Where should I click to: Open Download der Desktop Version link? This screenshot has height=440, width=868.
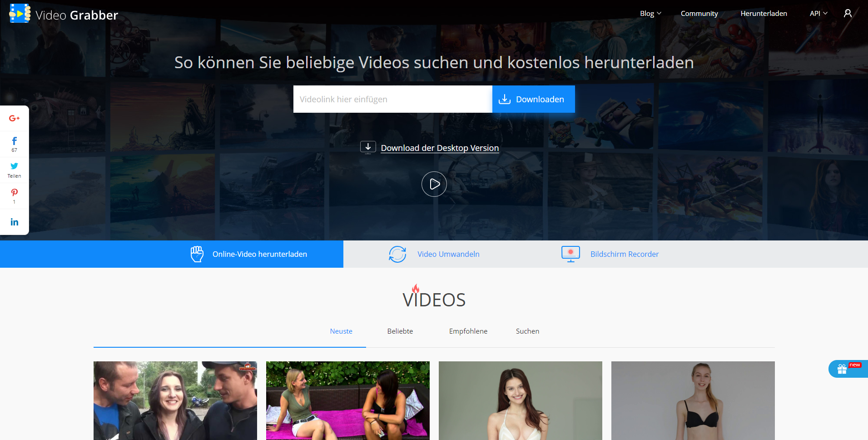click(x=440, y=148)
